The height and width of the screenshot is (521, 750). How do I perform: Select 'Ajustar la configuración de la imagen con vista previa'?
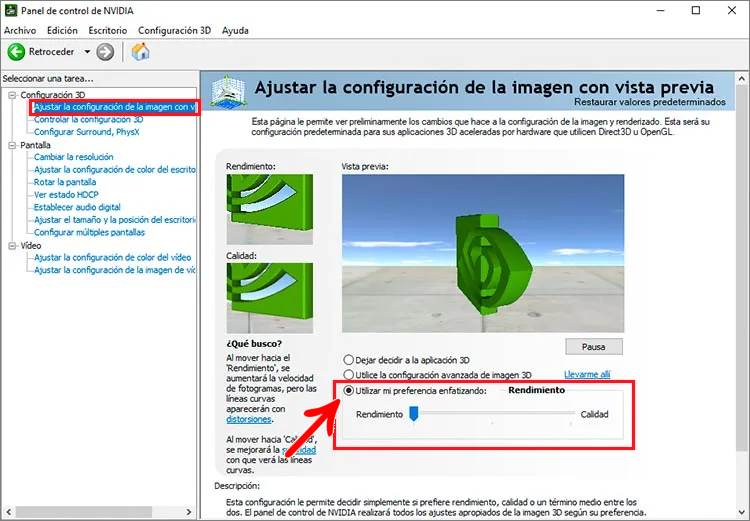(114, 107)
